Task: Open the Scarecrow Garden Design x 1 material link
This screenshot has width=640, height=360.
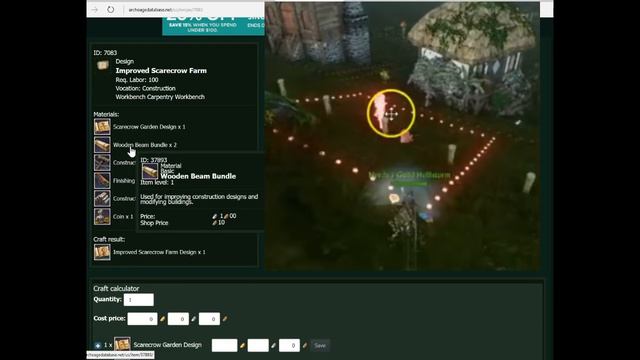Action: pyautogui.click(x=149, y=127)
